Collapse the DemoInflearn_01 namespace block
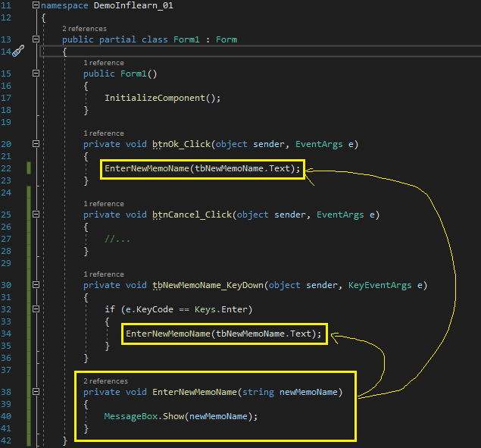The width and height of the screenshot is (481, 448). click(x=36, y=5)
